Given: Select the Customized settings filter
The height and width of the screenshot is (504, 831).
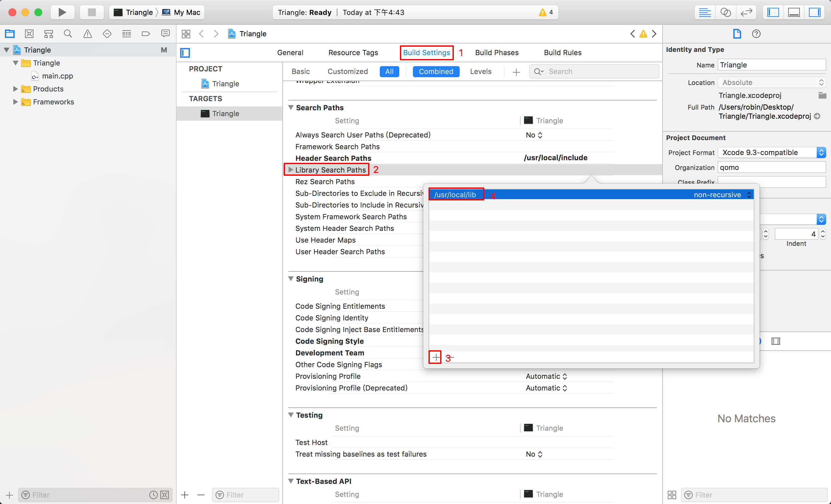Looking at the screenshot, I should 348,71.
